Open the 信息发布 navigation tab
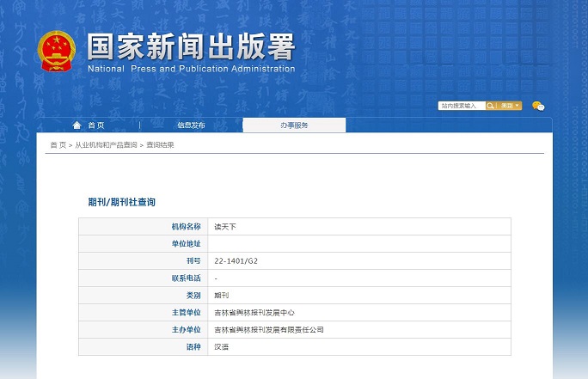Screen dimensions: 588x379 tap(191, 125)
